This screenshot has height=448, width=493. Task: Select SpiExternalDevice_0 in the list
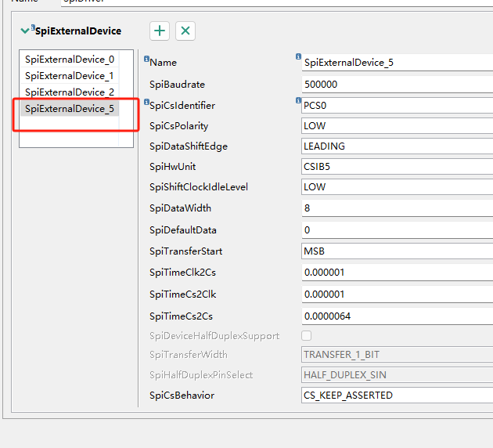70,60
